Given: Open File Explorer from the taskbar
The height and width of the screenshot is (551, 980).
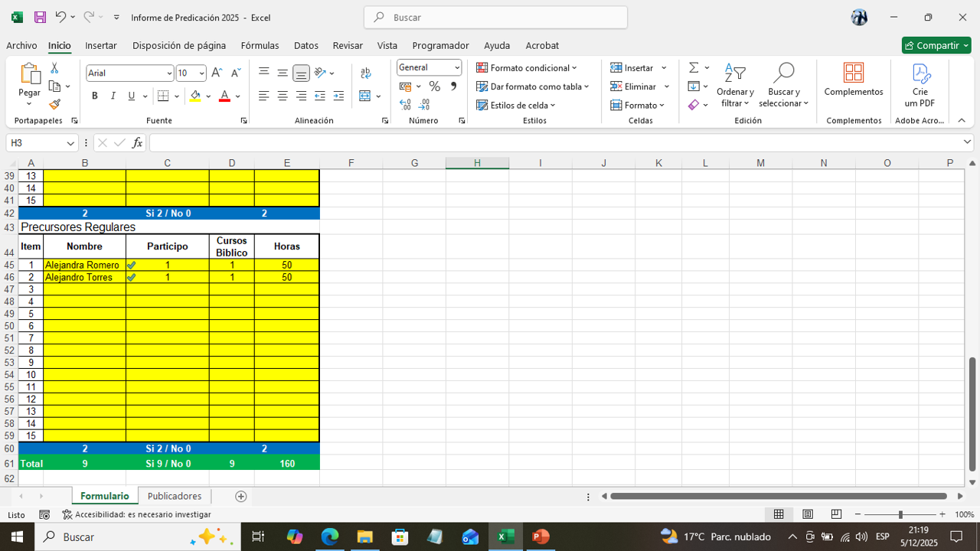Looking at the screenshot, I should click(364, 536).
